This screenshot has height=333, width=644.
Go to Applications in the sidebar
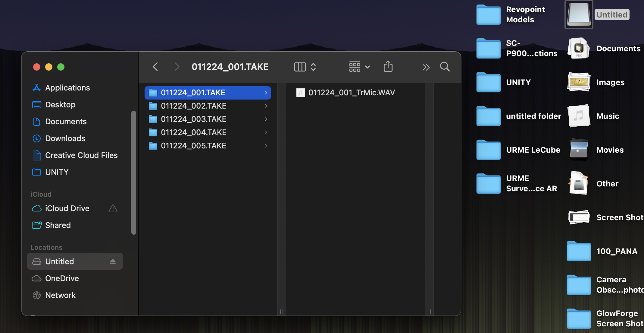point(67,88)
